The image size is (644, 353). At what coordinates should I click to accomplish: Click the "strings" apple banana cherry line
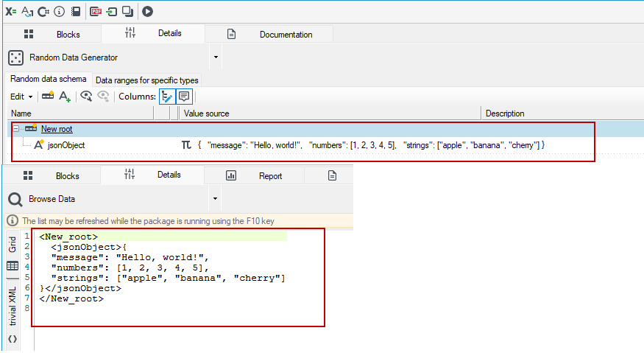[x=168, y=278]
